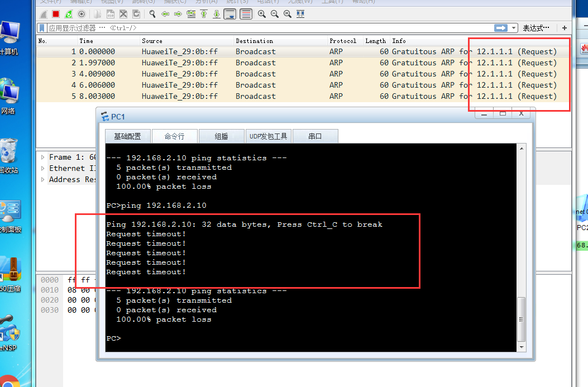Apply display filter with blue arrow button
The image size is (588, 387).
(501, 28)
